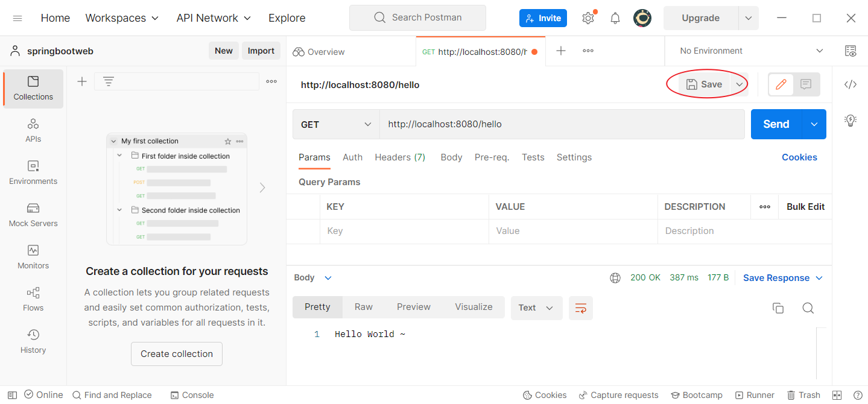Screen dimensions: 868x404
Task: Switch to the Headers (7) tab
Action: click(x=400, y=157)
